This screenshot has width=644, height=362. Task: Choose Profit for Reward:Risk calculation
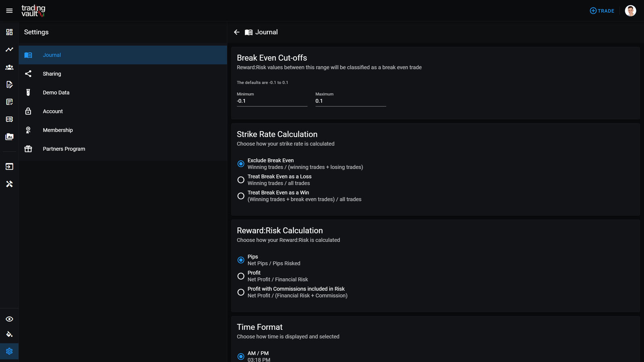241,276
